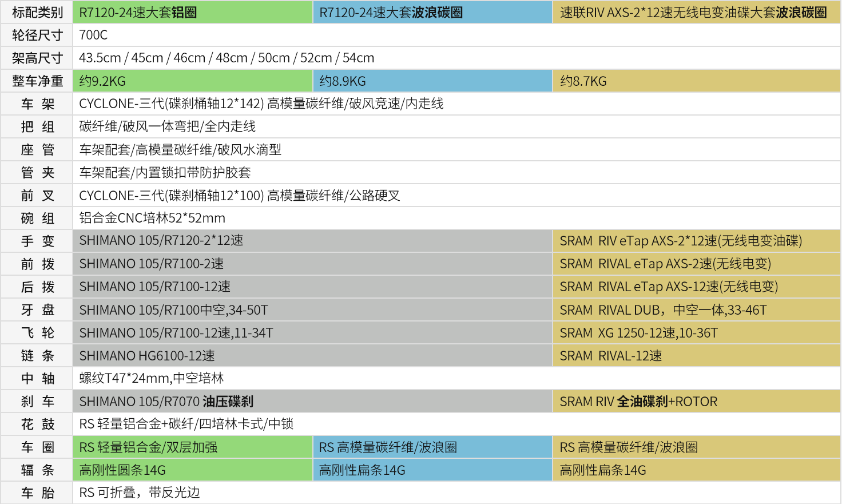842x504 pixels.
Task: Click the SHIMANO 105/R7070 油压碟刹 cell
Action: (312, 402)
